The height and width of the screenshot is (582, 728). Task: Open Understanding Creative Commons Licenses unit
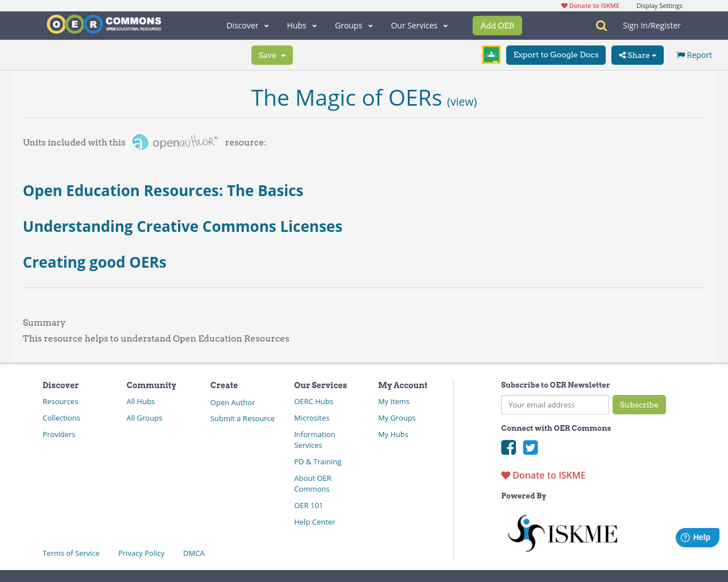click(182, 226)
